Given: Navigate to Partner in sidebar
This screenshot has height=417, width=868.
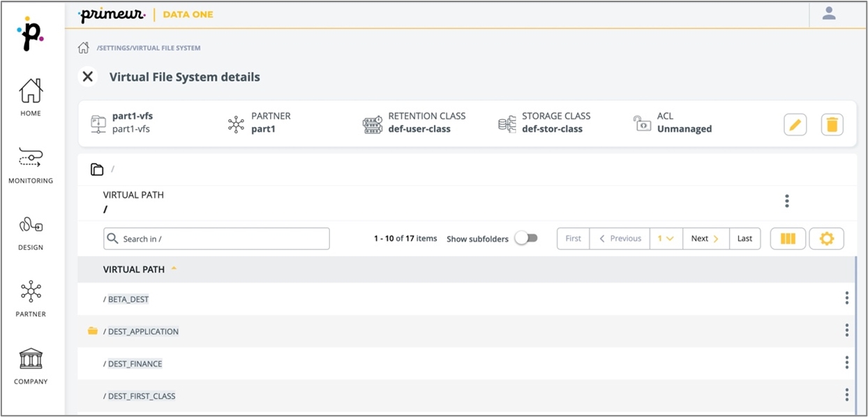Looking at the screenshot, I should (31, 299).
